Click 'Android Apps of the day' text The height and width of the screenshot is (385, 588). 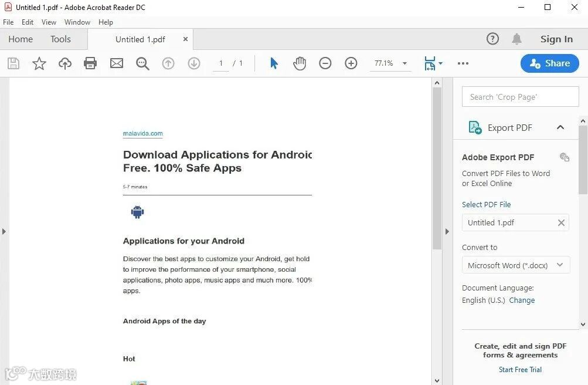click(x=164, y=321)
